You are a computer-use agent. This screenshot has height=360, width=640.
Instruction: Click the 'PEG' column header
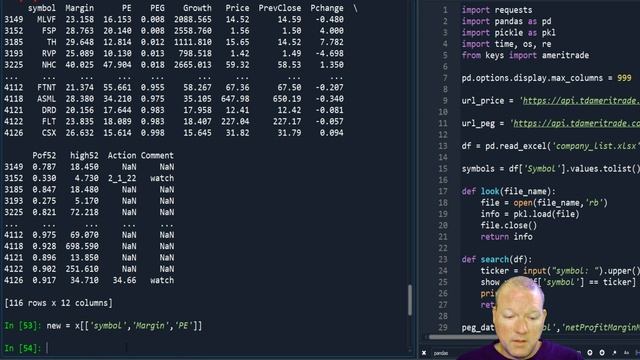[157, 8]
